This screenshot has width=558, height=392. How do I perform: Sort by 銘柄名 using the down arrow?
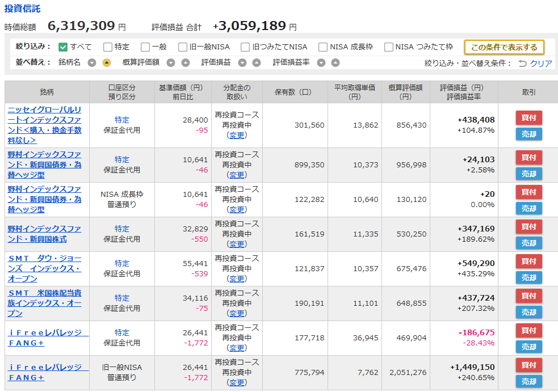(92, 63)
